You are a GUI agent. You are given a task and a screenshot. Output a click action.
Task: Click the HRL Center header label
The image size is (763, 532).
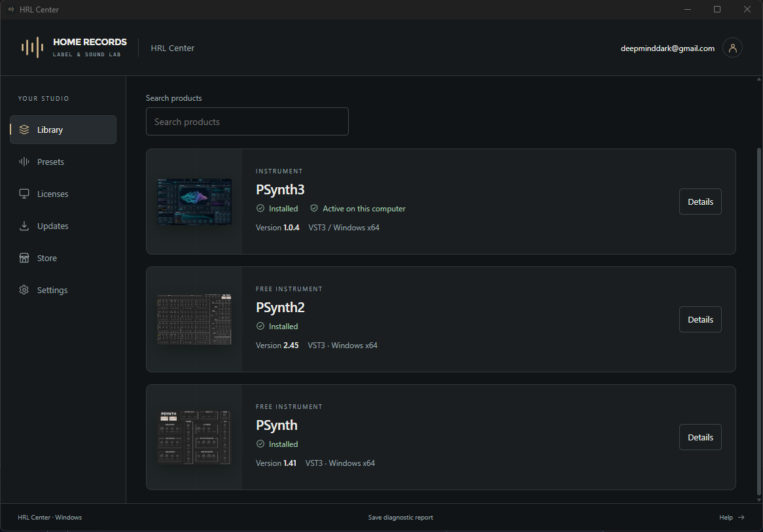[172, 48]
